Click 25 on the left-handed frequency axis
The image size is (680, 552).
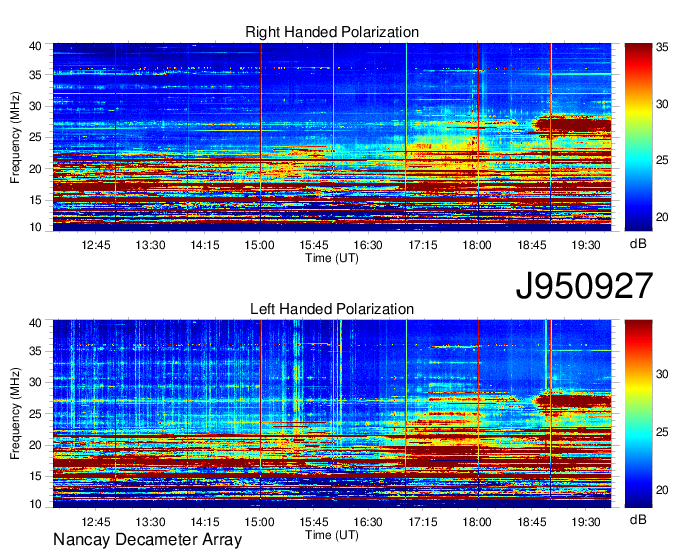click(x=35, y=414)
